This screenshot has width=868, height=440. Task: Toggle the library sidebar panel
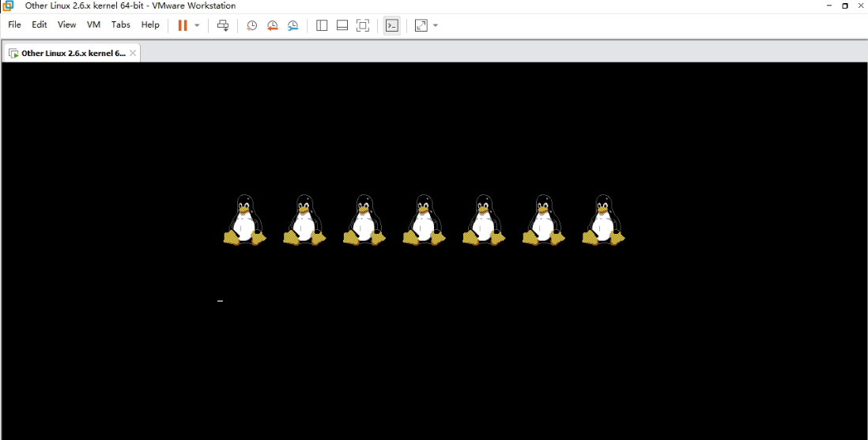322,25
